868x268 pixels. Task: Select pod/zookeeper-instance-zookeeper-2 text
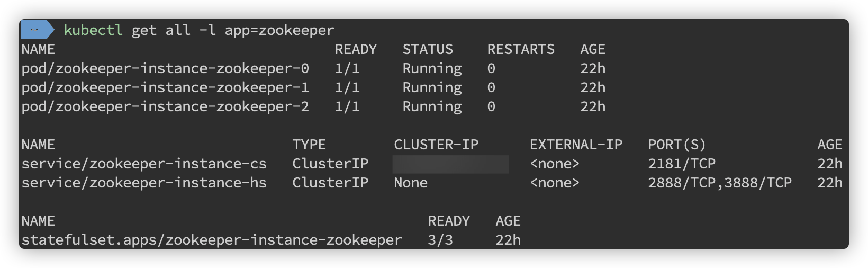coord(165,106)
